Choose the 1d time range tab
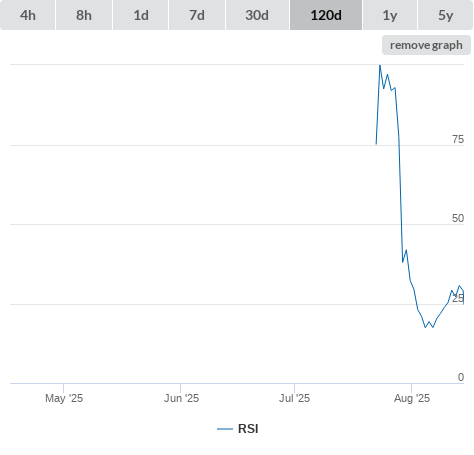 click(x=141, y=15)
